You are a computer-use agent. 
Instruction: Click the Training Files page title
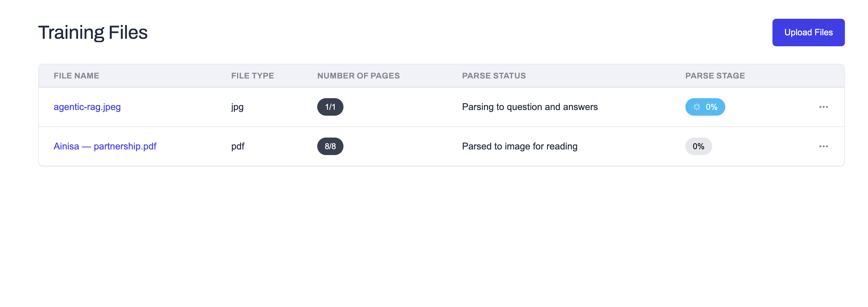(93, 32)
